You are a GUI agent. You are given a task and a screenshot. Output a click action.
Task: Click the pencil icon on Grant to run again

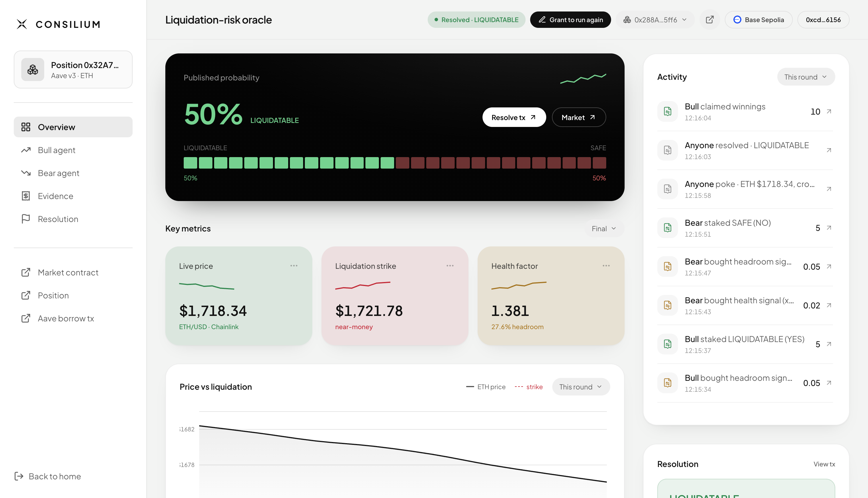(542, 20)
